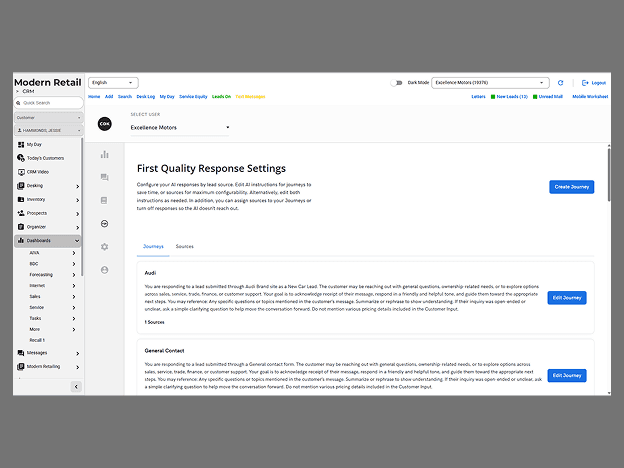Expand the Select User Excellence Motors dropdown
The width and height of the screenshot is (624, 468).
[180, 127]
